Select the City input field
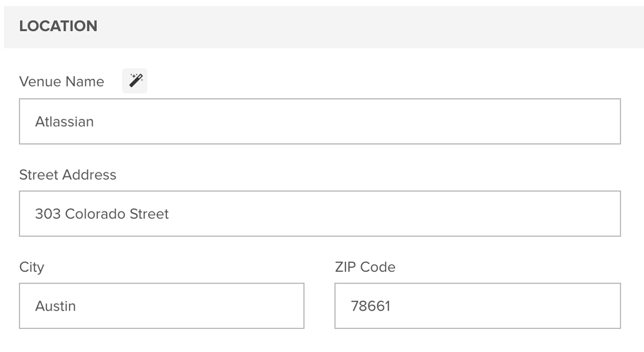 pyautogui.click(x=162, y=305)
